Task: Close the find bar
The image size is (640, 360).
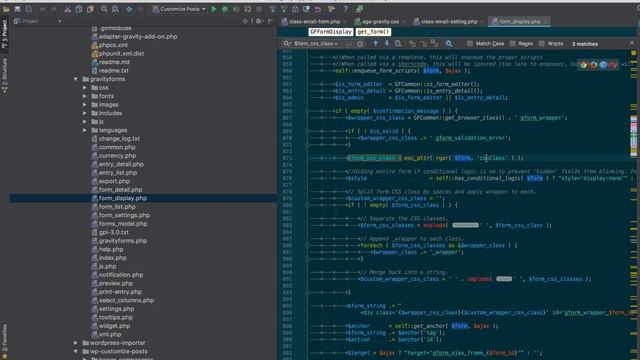Action: point(632,43)
